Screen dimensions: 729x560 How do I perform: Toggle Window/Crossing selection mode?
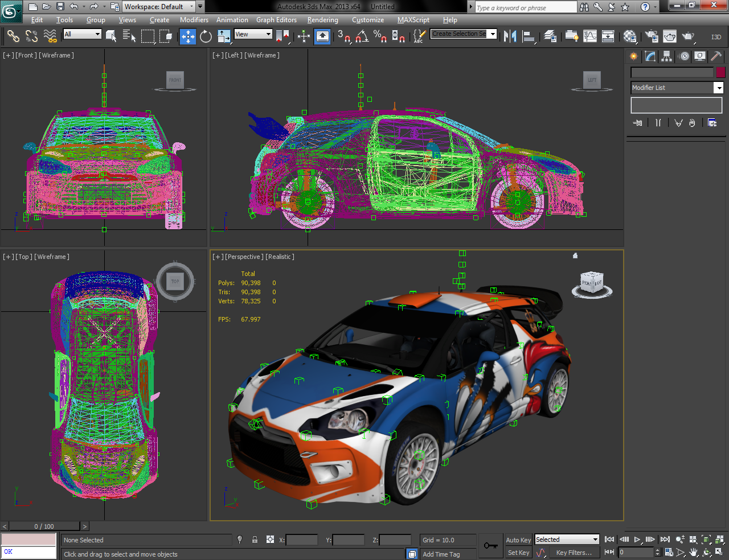(x=166, y=36)
